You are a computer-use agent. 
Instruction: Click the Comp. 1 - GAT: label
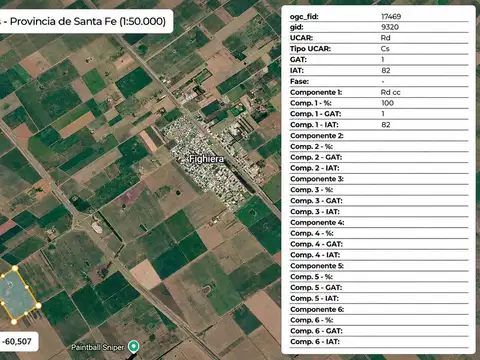(316, 114)
